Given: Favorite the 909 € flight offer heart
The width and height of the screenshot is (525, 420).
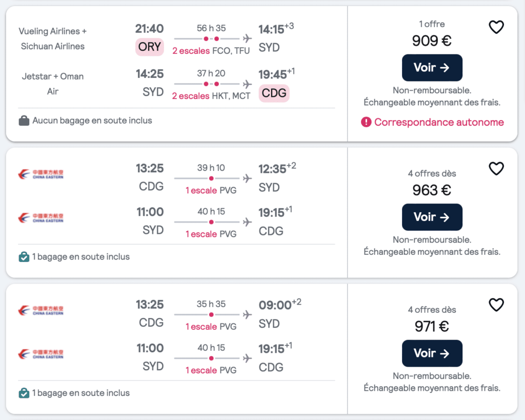Looking at the screenshot, I should click(496, 27).
